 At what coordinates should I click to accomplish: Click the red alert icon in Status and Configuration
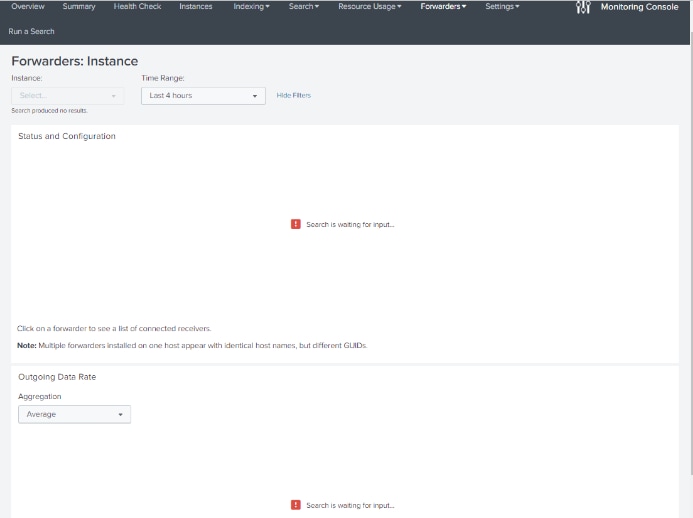pos(296,224)
